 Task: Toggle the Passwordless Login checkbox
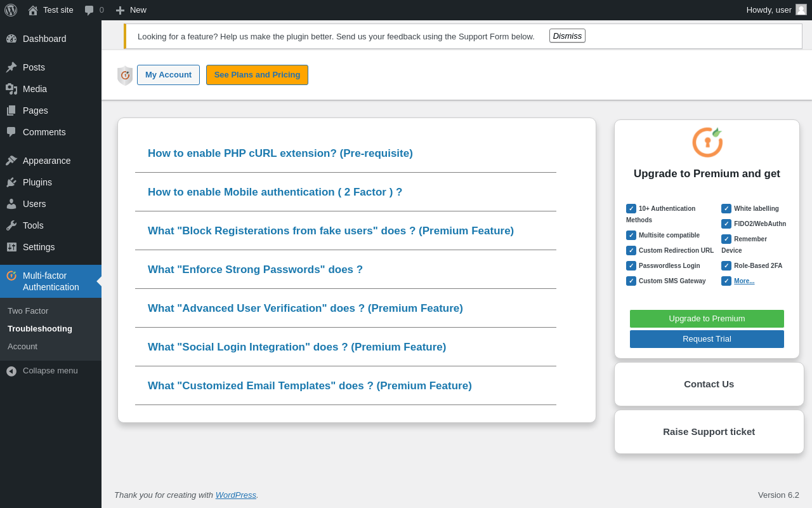[x=631, y=266]
